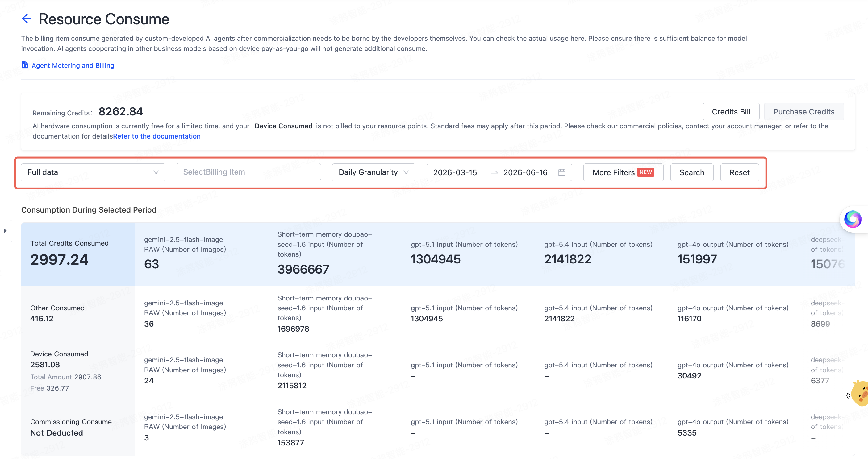The width and height of the screenshot is (868, 459).
Task: Click Purchase Credits button
Action: point(804,111)
